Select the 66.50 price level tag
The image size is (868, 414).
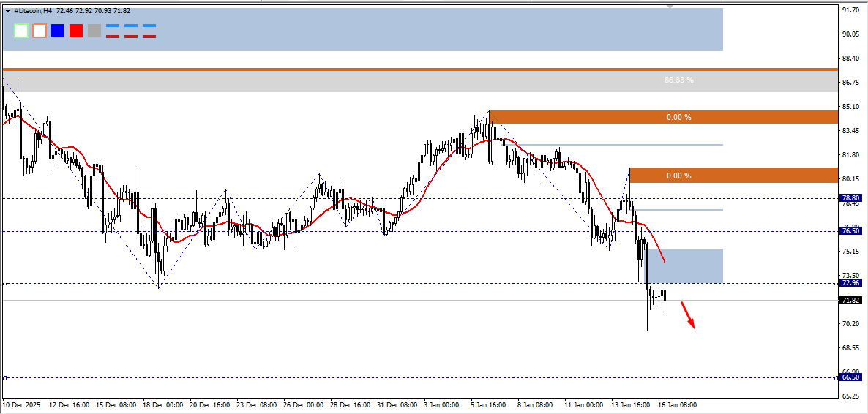click(850, 377)
